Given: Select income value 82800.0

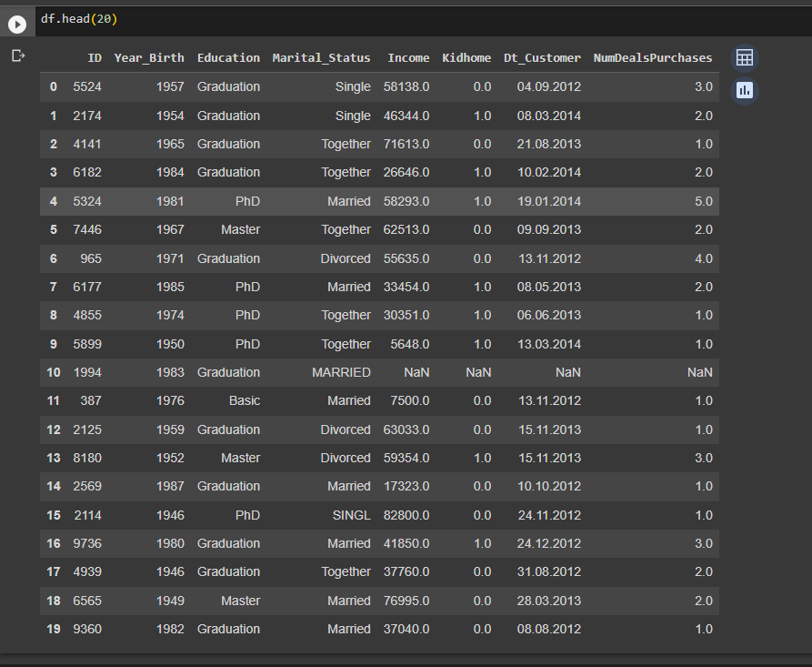Looking at the screenshot, I should (x=406, y=515).
